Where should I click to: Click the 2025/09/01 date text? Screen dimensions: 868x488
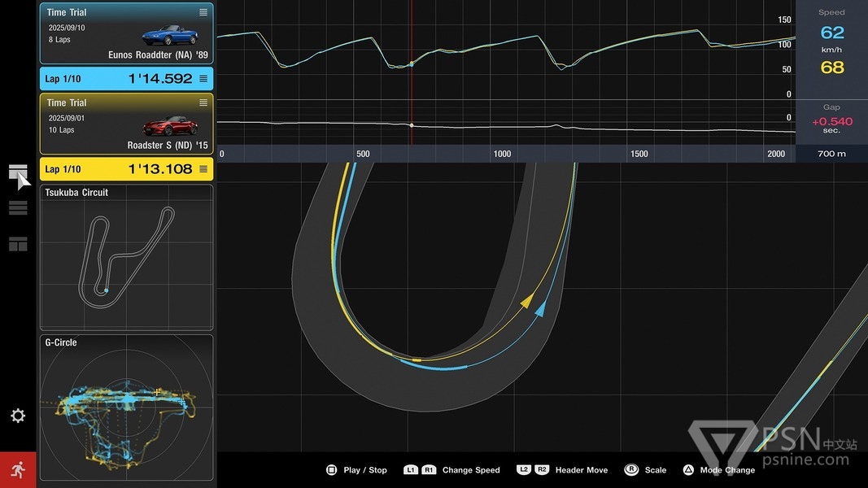[67, 119]
